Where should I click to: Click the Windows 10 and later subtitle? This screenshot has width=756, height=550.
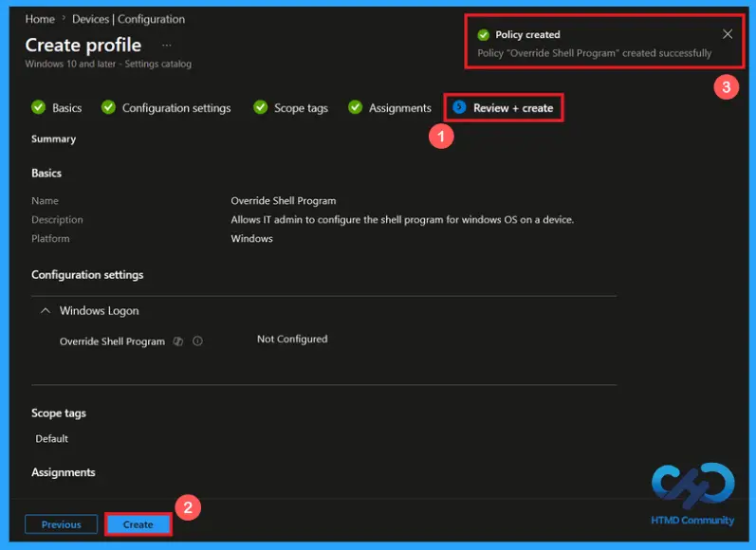click(x=108, y=64)
